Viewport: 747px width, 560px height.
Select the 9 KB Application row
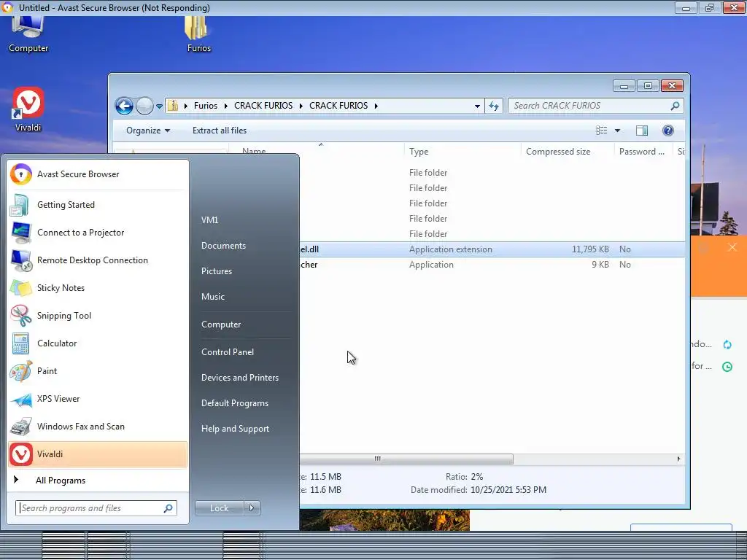pyautogui.click(x=492, y=265)
